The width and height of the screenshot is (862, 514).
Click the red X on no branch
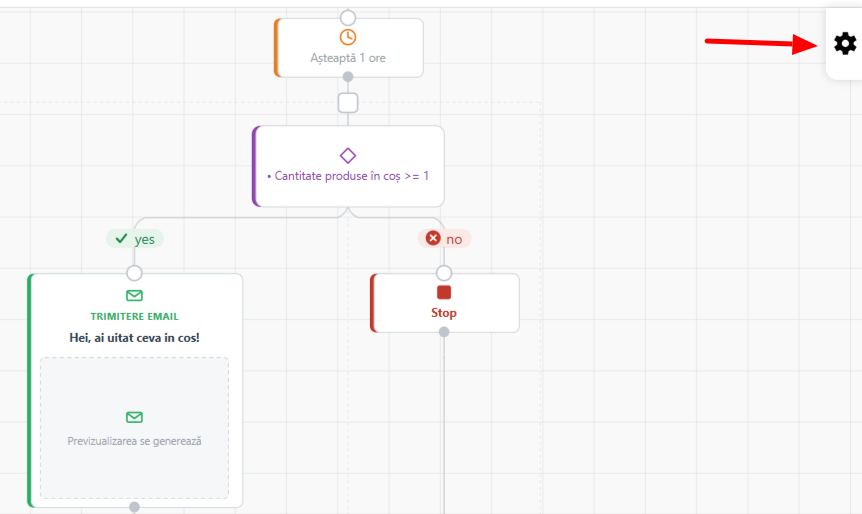click(433, 238)
